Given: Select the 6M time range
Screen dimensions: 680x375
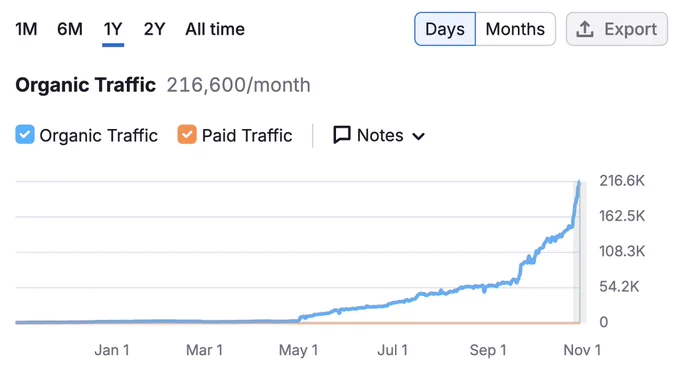Looking at the screenshot, I should [70, 29].
